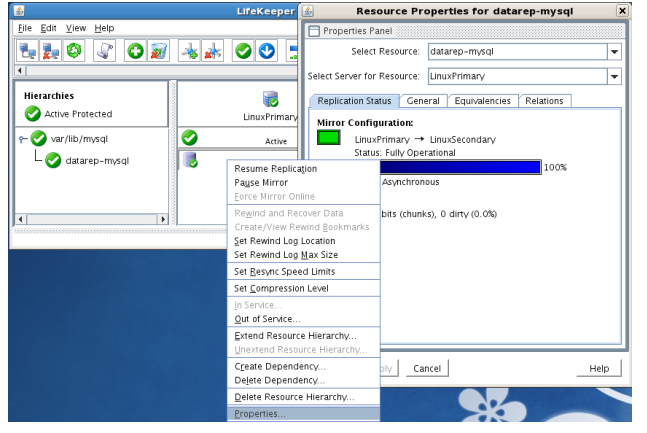This screenshot has height=433, width=647.
Task: Click the blue down-arrow Out of Service icon
Action: [x=267, y=51]
